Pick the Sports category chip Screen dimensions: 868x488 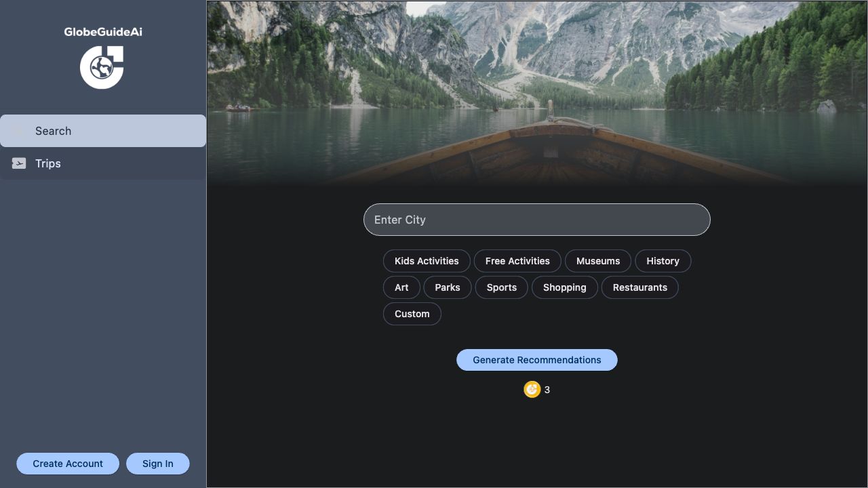501,287
